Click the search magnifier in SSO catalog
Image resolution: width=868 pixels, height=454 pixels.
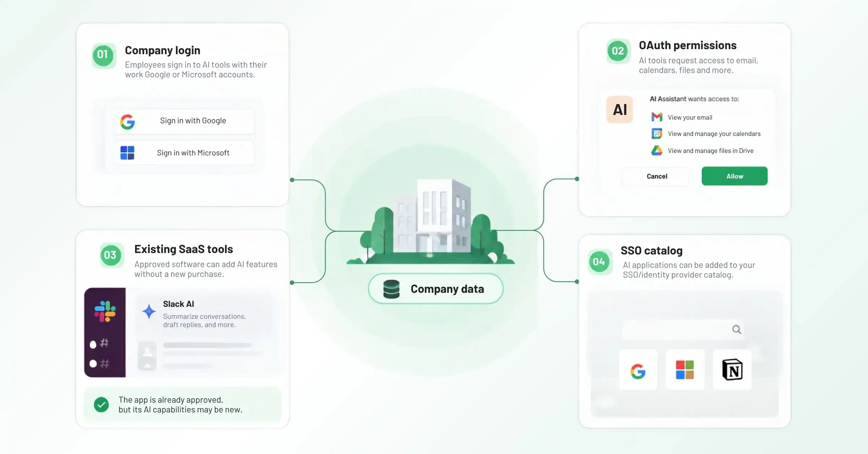[737, 329]
